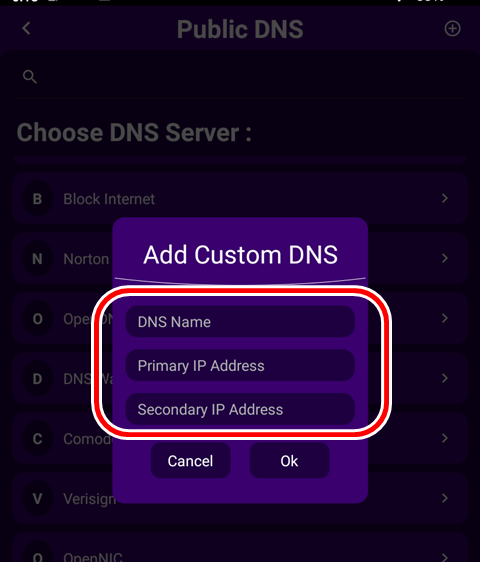
Task: Tap the N avatar for Norton
Action: [x=37, y=259]
